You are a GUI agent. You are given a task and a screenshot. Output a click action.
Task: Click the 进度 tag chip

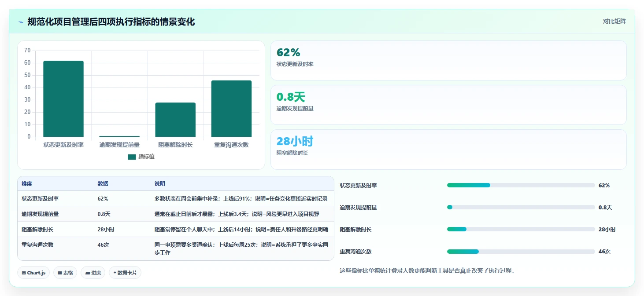93,273
